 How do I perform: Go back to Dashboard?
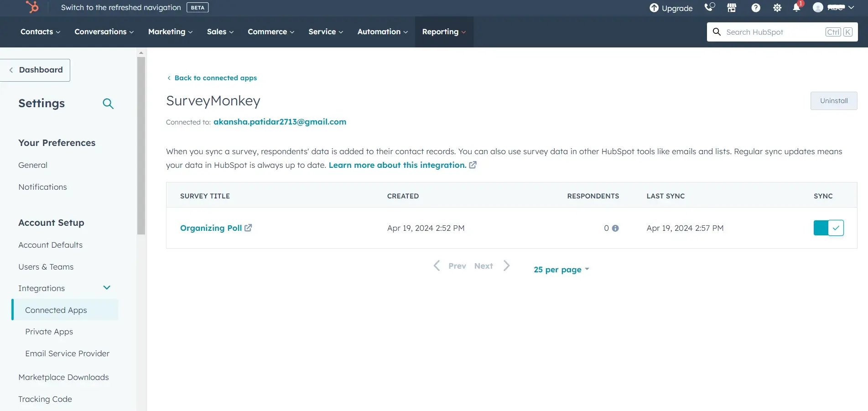point(35,70)
